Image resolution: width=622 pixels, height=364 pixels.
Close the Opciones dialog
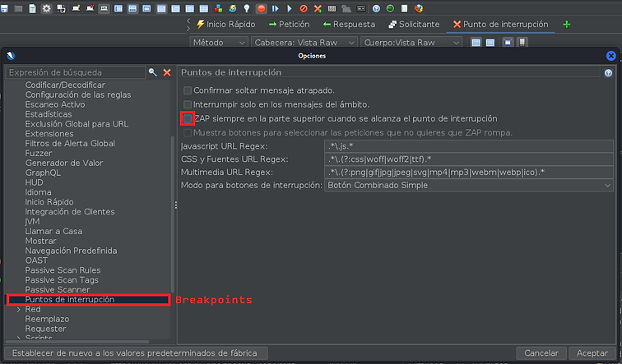(610, 56)
